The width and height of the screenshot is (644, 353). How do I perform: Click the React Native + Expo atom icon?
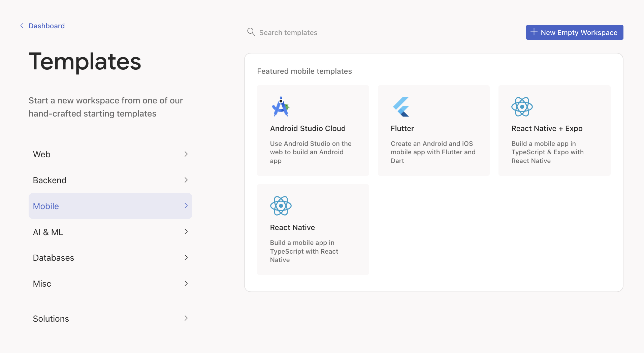coord(522,107)
